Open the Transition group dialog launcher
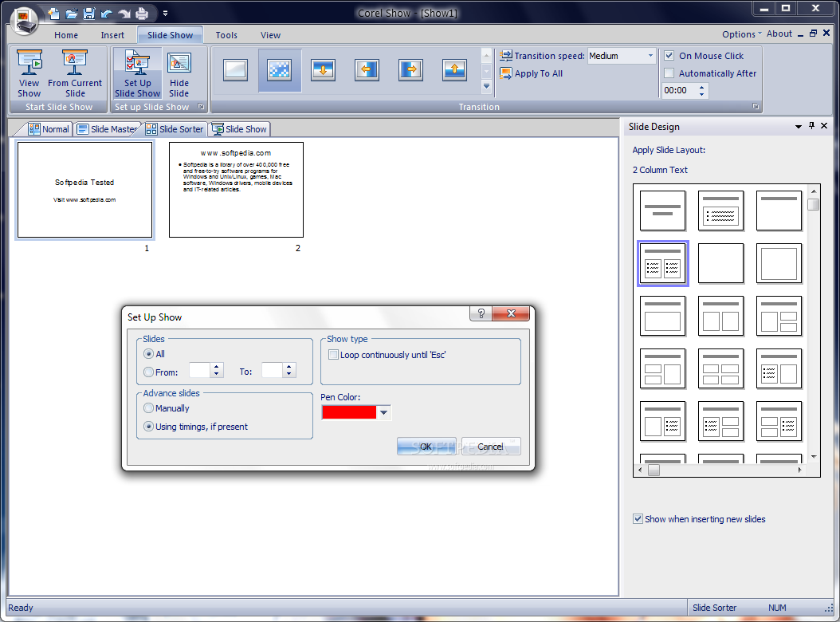The width and height of the screenshot is (840, 622). pyautogui.click(x=756, y=106)
